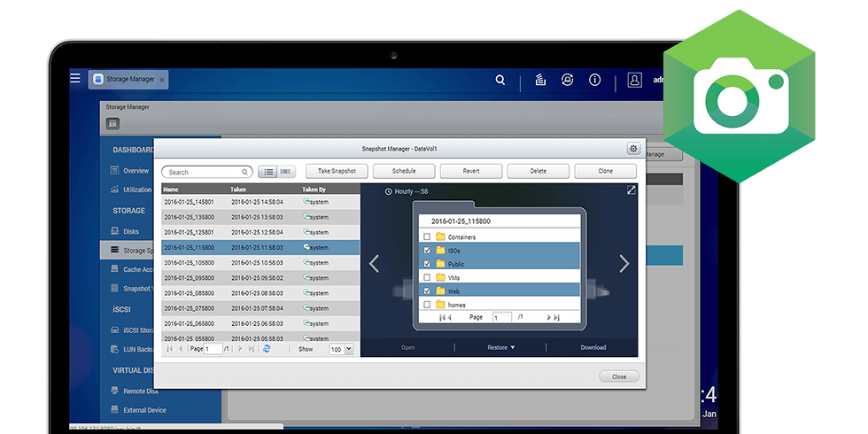Open Utilization in Storage Manager sidebar
Image resolution: width=868 pixels, height=434 pixels.
pyautogui.click(x=131, y=190)
